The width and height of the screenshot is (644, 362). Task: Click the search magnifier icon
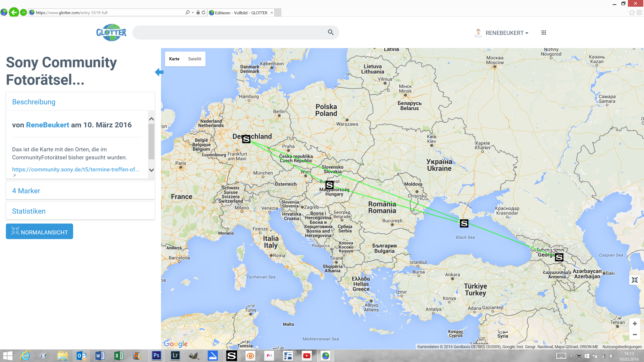pyautogui.click(x=330, y=32)
